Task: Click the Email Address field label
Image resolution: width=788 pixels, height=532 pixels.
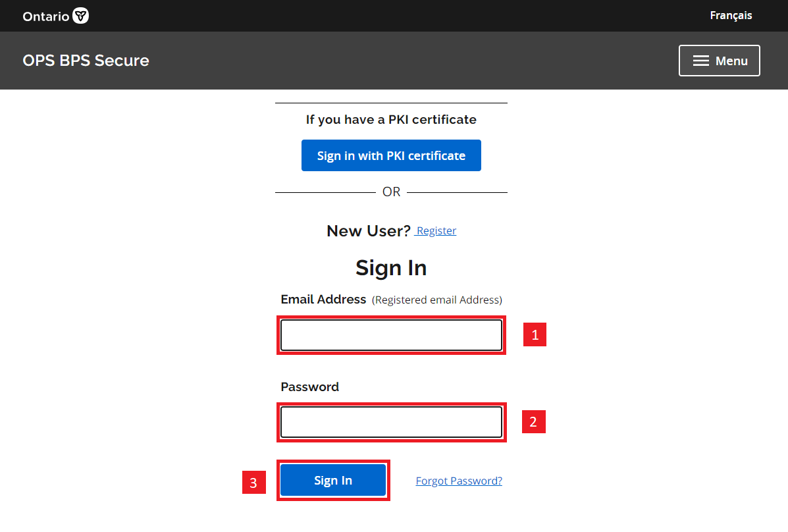Action: [x=323, y=300]
